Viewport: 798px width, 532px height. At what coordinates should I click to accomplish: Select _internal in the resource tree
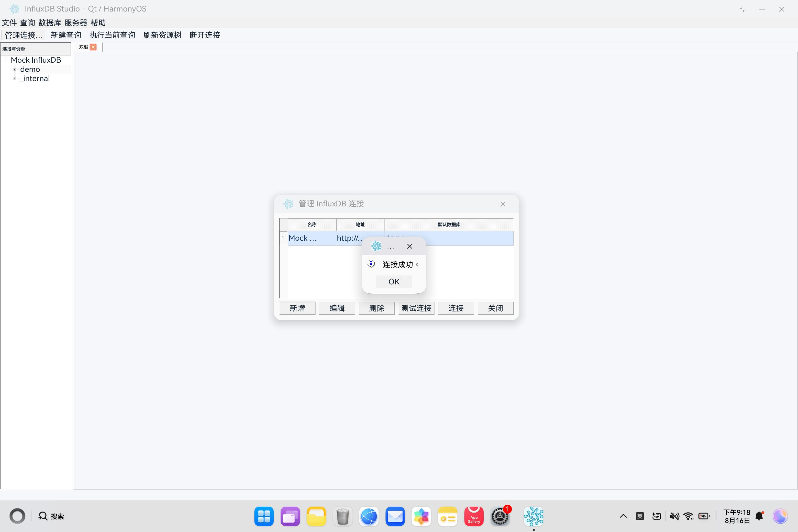tap(35, 78)
